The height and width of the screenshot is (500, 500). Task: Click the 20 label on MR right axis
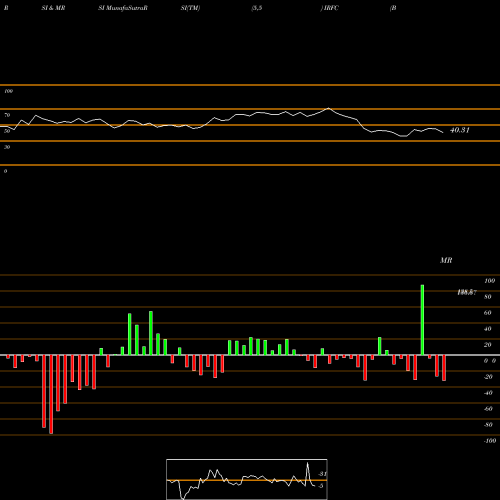pos(488,345)
